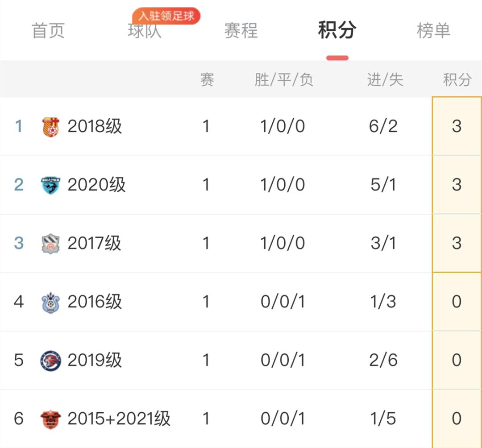Click the 积分 column header
Image resolution: width=482 pixels, height=448 pixels.
pos(455,79)
